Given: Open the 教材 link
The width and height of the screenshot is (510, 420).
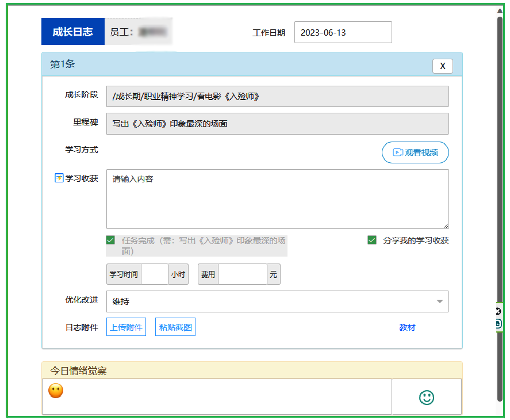Looking at the screenshot, I should pyautogui.click(x=407, y=326).
